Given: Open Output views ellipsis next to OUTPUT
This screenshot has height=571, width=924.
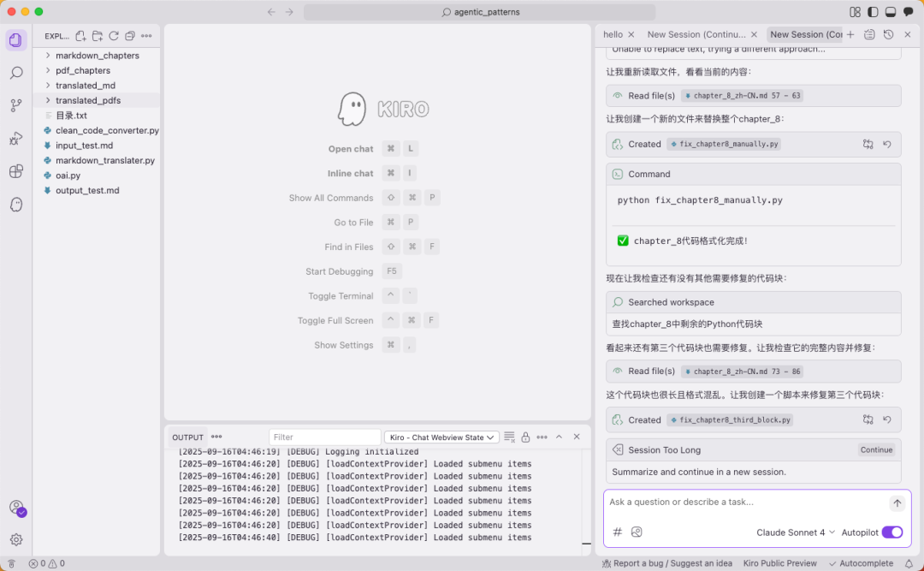Looking at the screenshot, I should coord(216,437).
